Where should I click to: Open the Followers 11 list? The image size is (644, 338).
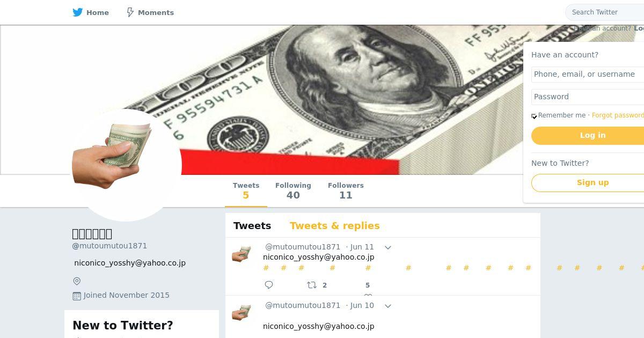pos(346,190)
